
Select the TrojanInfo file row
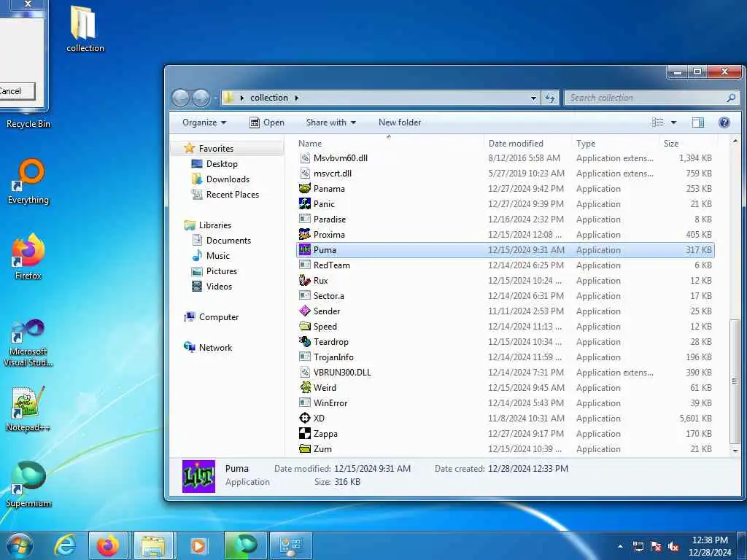click(505, 357)
